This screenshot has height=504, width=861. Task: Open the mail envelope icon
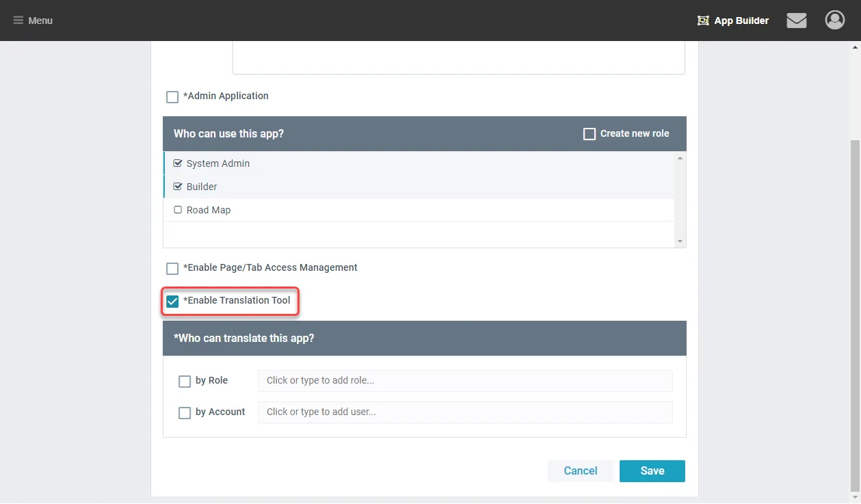click(797, 21)
